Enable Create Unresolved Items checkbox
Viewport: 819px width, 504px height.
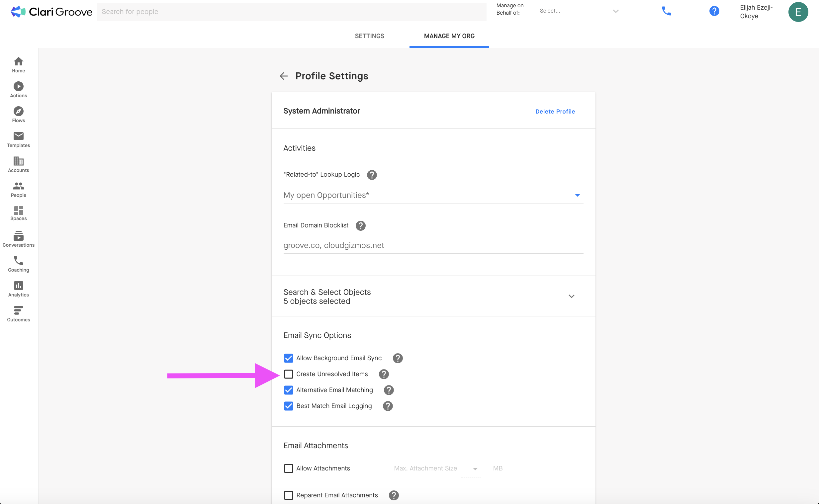point(288,374)
